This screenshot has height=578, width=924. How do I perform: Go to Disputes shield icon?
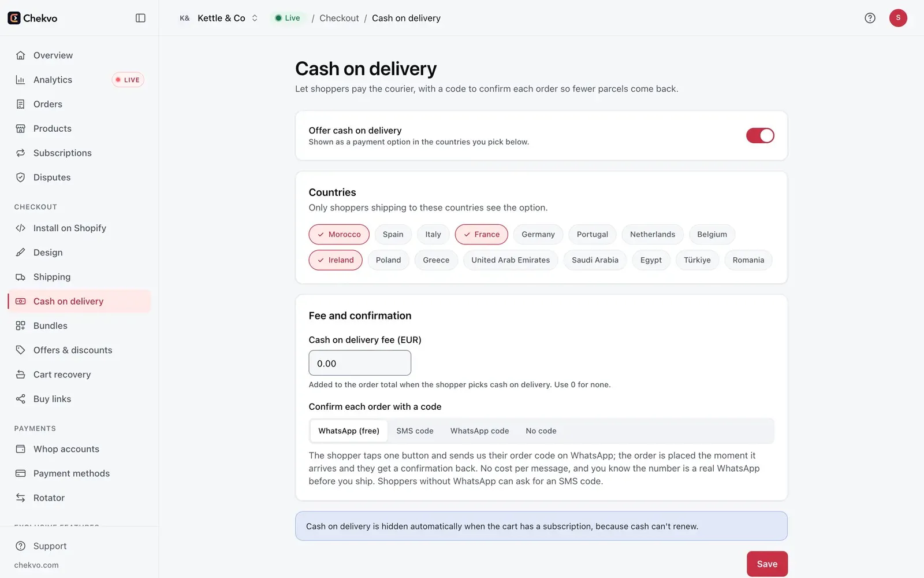[20, 177]
